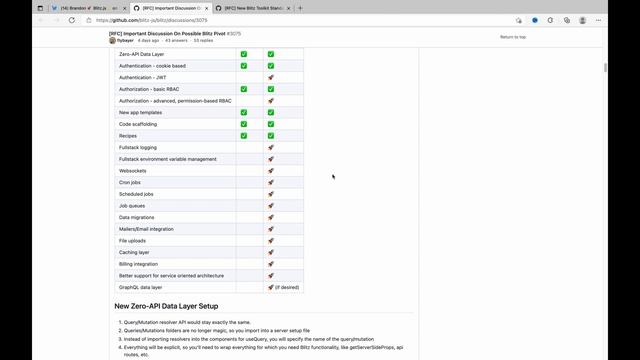The height and width of the screenshot is (360, 640).
Task: Click rocket in service oriented architecture row
Action: [271, 276]
